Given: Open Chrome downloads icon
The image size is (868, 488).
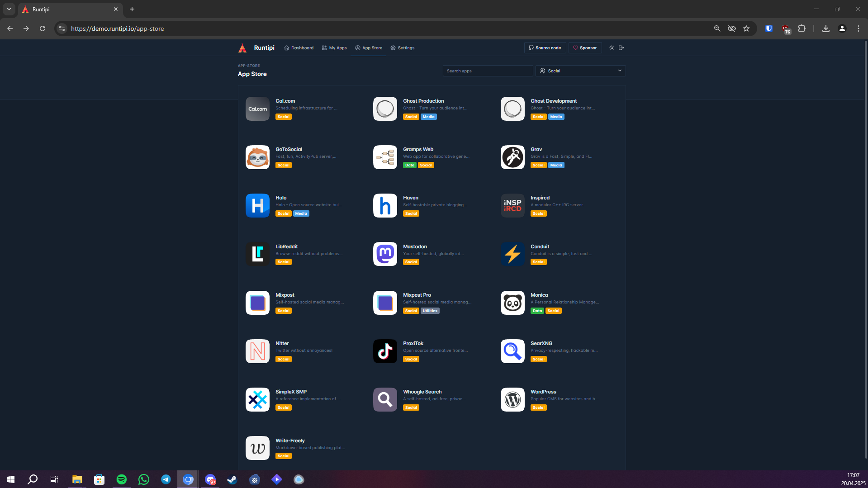Looking at the screenshot, I should [x=825, y=28].
